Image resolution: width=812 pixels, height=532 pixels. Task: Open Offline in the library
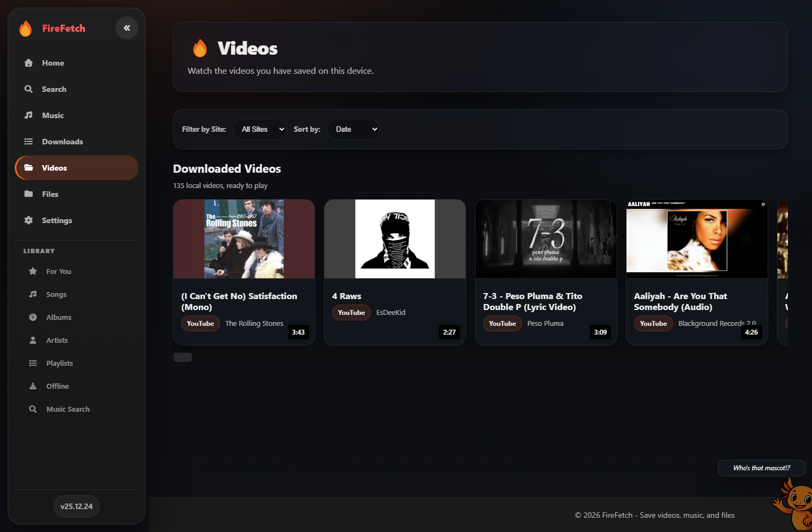[77, 386]
